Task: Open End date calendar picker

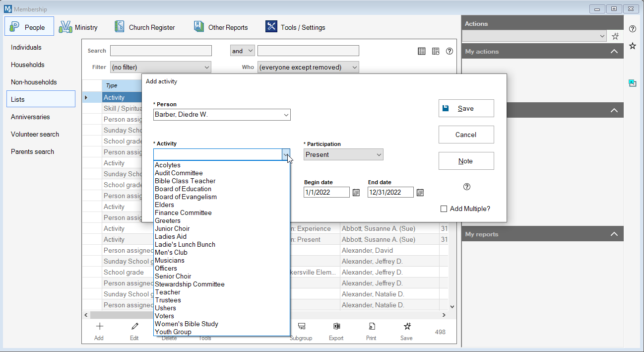Action: (420, 193)
